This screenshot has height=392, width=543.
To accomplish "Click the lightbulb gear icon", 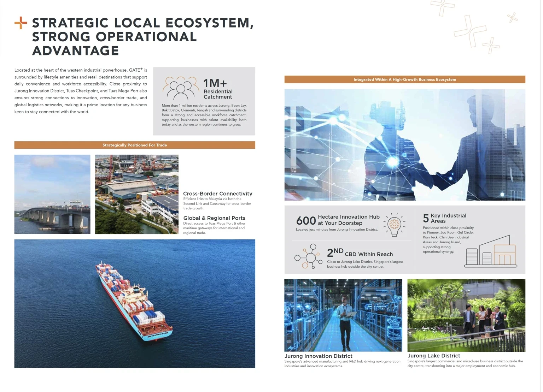I will [394, 225].
